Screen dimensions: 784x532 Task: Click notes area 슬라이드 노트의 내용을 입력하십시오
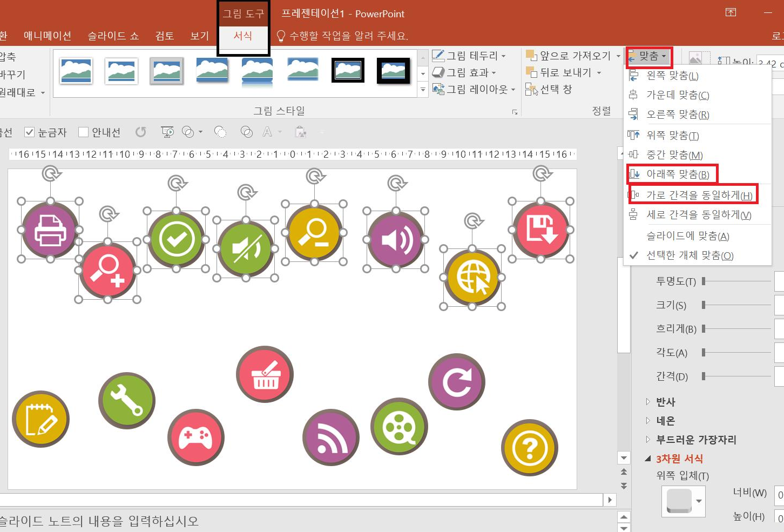coord(99,521)
